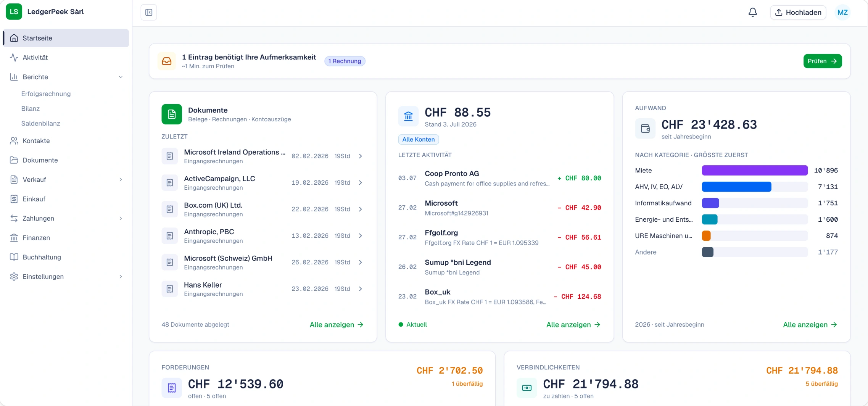Click the Startseite home icon
The image size is (868, 406).
(x=14, y=38)
